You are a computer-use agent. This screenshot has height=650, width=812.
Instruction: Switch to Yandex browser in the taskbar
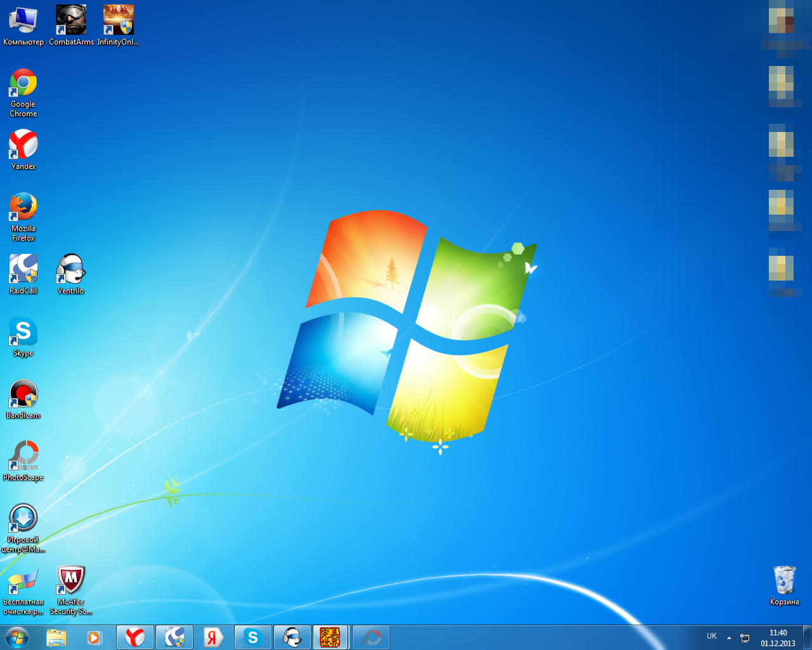tap(135, 637)
